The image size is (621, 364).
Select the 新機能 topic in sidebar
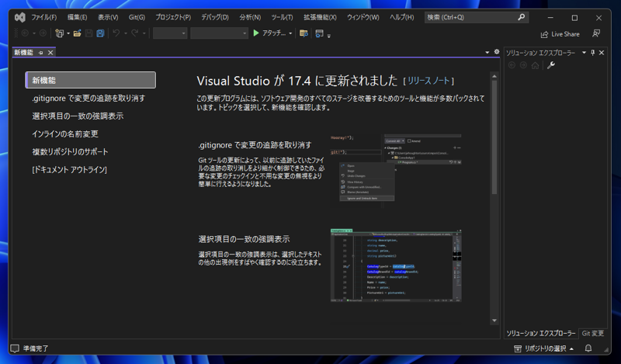coord(90,80)
